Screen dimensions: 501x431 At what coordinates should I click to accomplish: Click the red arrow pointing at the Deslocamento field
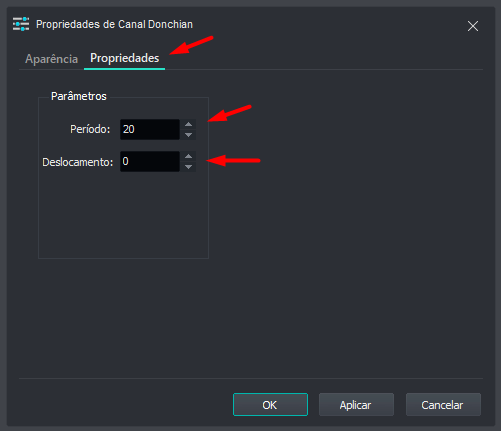click(x=233, y=160)
